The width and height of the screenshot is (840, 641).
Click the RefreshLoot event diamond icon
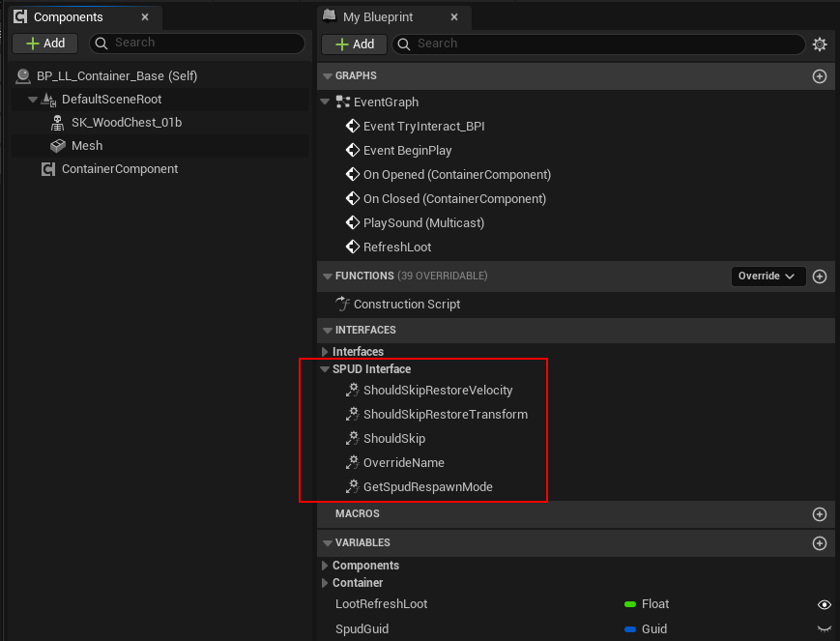(353, 247)
